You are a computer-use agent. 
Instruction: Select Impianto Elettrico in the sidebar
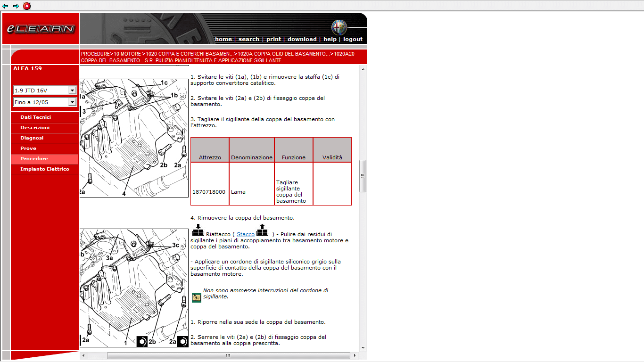(x=44, y=169)
